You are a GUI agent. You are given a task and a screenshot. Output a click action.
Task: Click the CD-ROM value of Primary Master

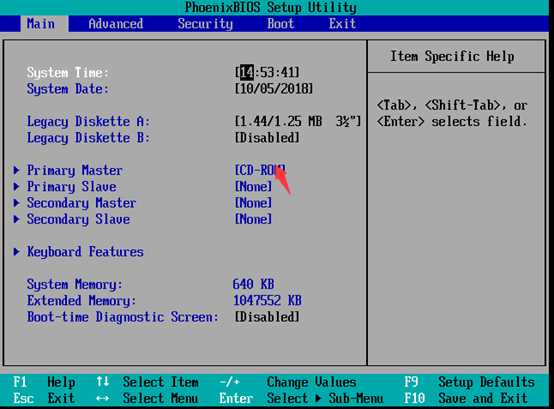click(x=260, y=170)
